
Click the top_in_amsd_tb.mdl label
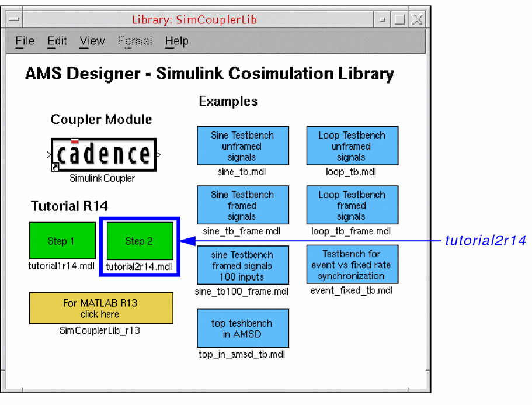242,354
